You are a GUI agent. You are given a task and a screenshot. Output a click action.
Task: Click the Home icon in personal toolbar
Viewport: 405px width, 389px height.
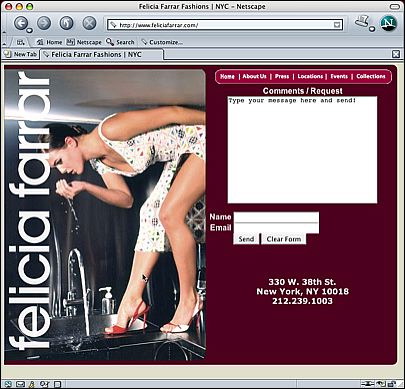pyautogui.click(x=40, y=42)
